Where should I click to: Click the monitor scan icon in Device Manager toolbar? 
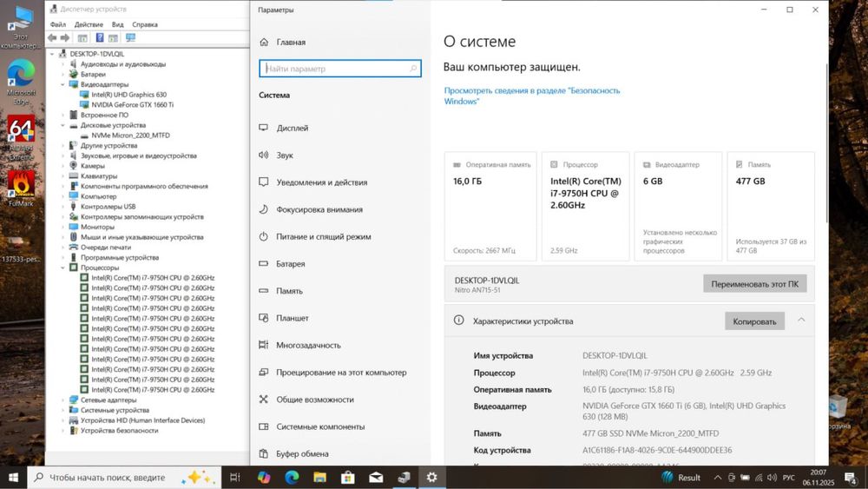pos(131,38)
